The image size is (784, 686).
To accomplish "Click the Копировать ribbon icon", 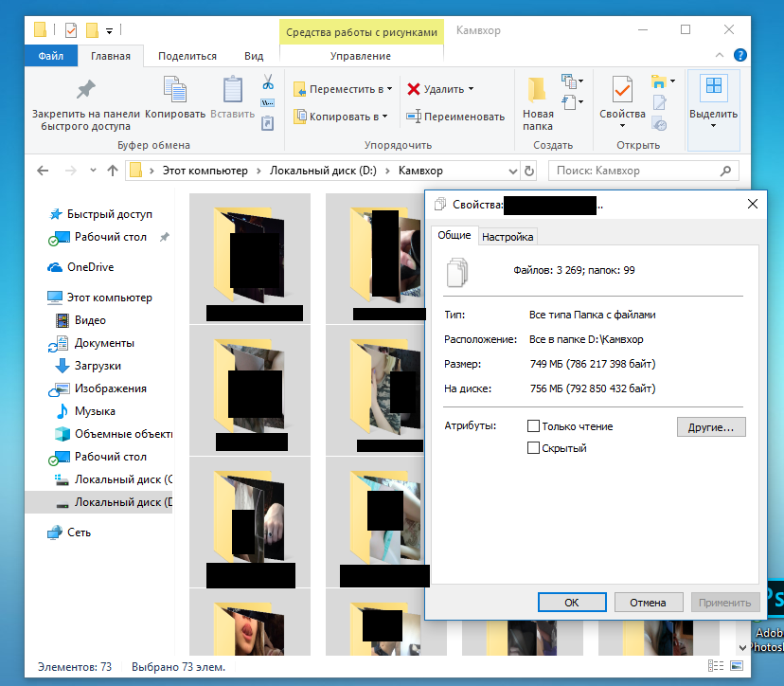I will [x=175, y=90].
